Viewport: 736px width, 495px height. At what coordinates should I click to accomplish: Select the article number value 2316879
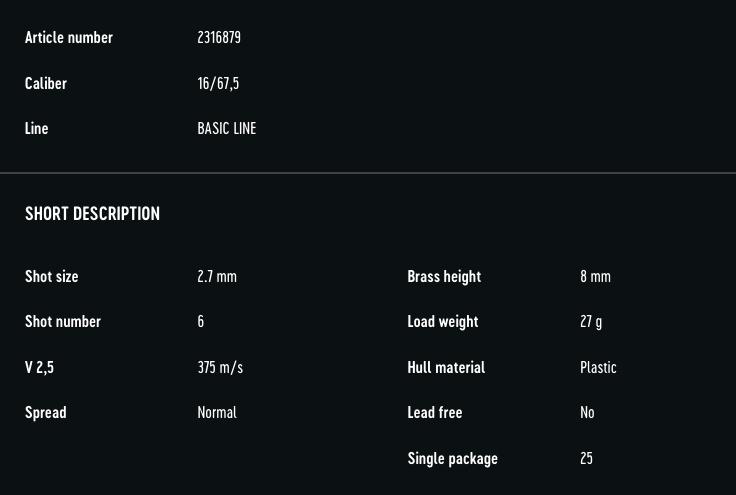[219, 38]
